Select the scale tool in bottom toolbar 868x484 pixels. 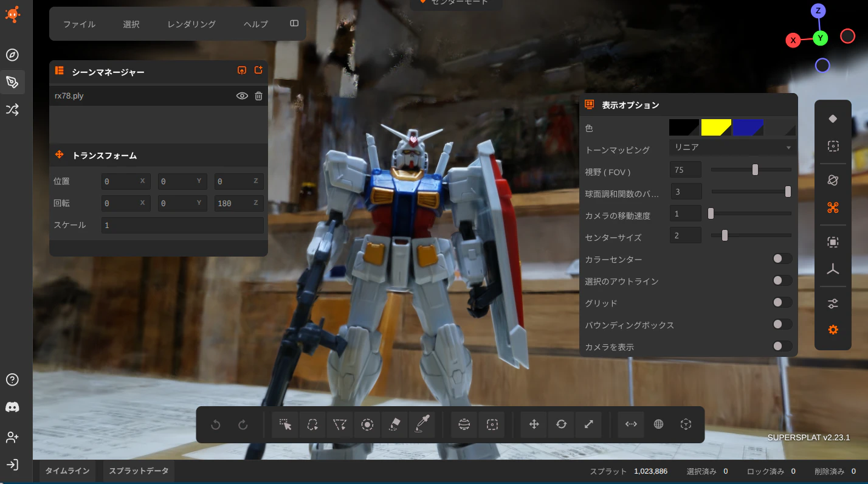pos(588,425)
